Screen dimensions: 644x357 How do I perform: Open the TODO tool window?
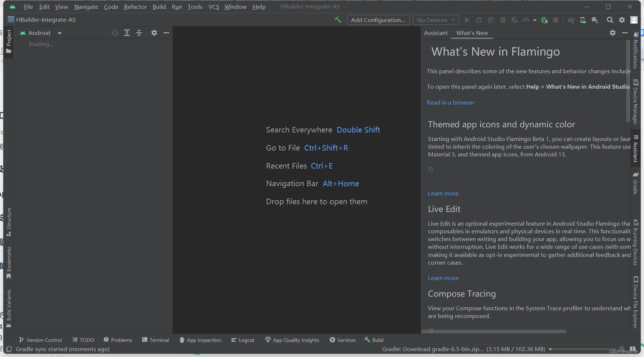click(83, 340)
